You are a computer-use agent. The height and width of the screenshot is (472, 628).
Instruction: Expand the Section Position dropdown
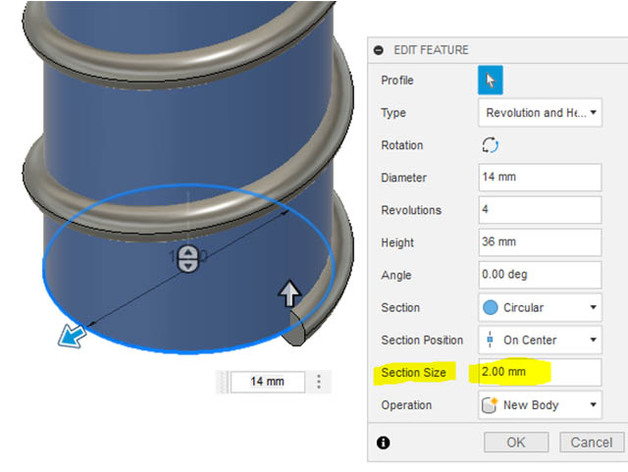point(540,340)
